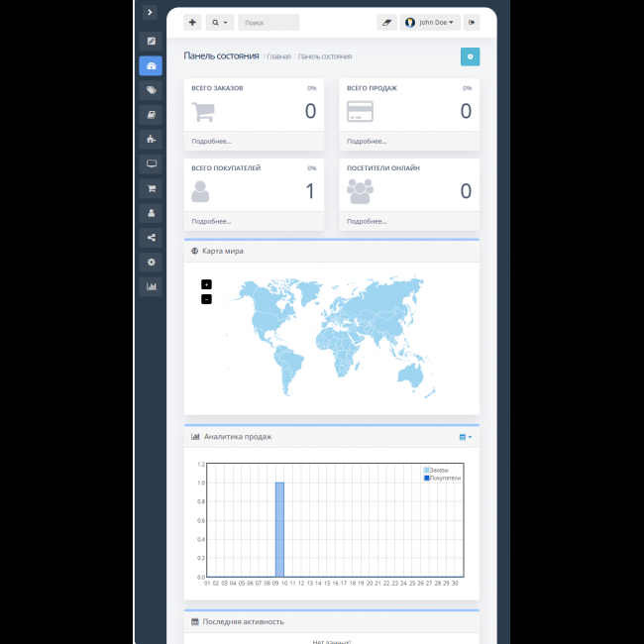
Task: Click the logout icon button
Action: point(471,22)
